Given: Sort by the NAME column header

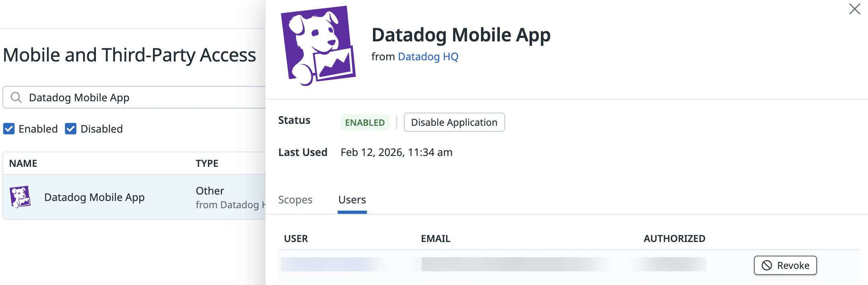Looking at the screenshot, I should (x=23, y=163).
